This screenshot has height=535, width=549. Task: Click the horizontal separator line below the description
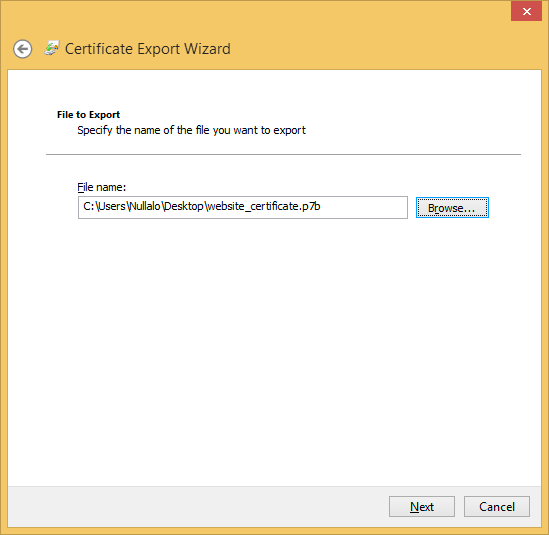pos(283,154)
